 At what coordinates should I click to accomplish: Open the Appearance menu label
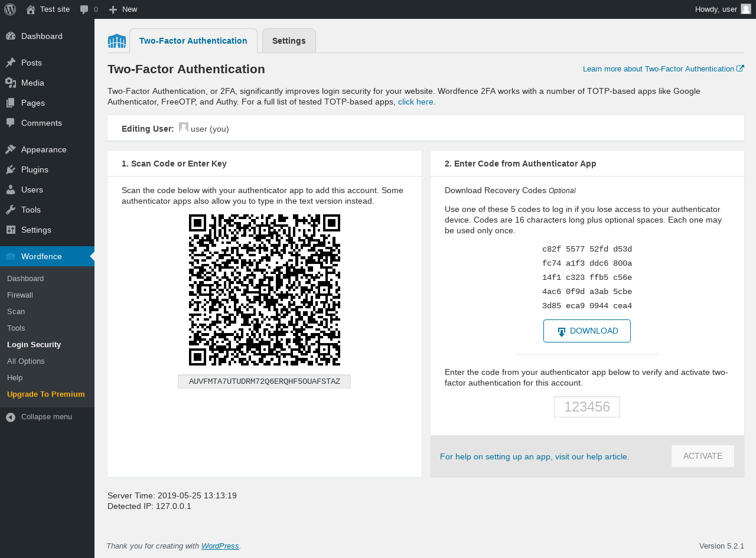44,149
